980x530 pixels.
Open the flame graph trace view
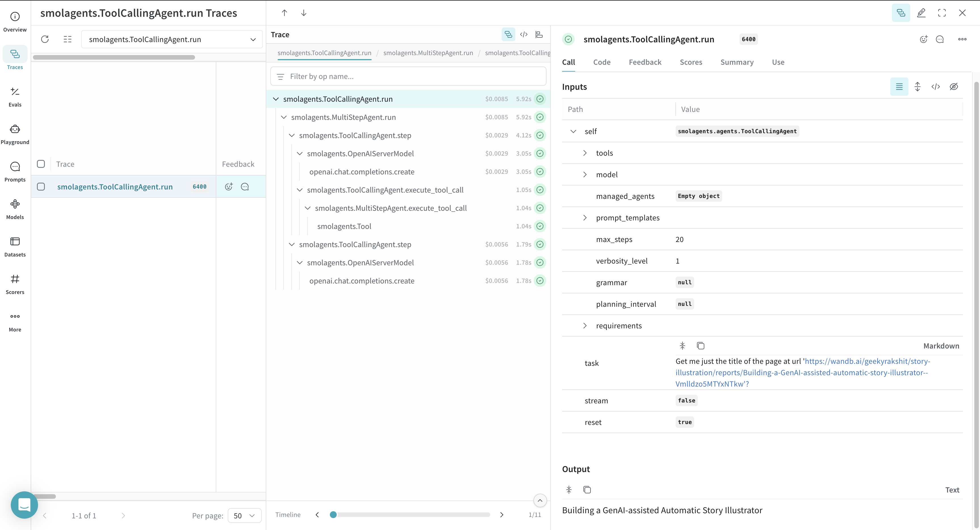pyautogui.click(x=539, y=34)
